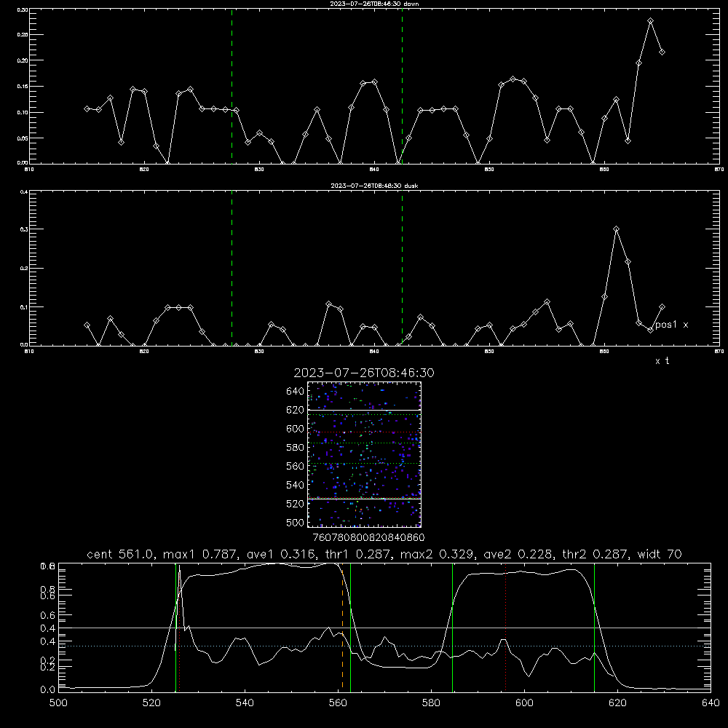Click the red dotted horizontal line in the scatter map

point(364,432)
